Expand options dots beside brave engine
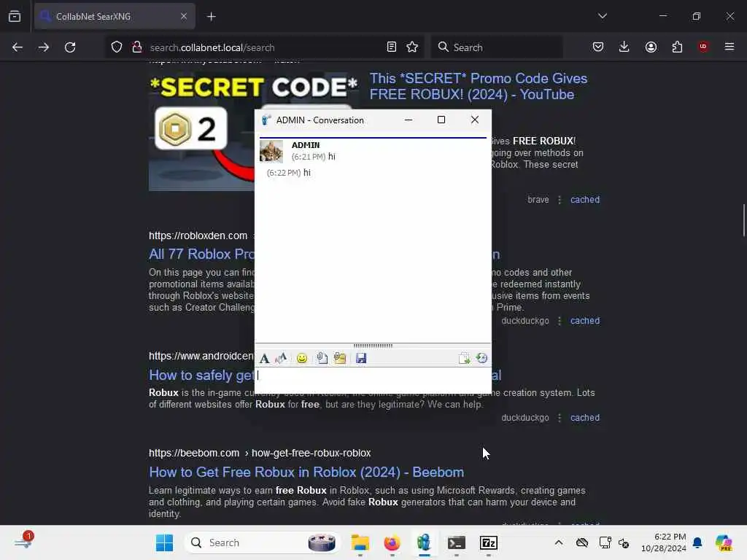The image size is (747, 560). point(560,200)
